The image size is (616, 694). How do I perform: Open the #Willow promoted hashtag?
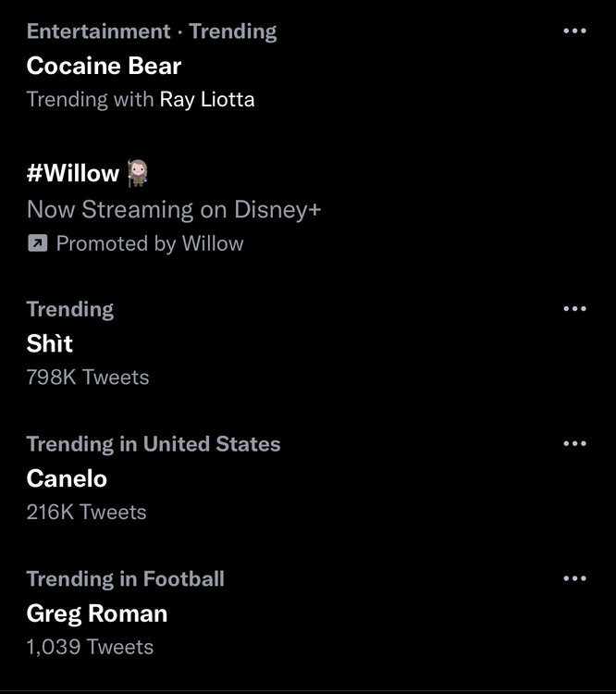73,173
